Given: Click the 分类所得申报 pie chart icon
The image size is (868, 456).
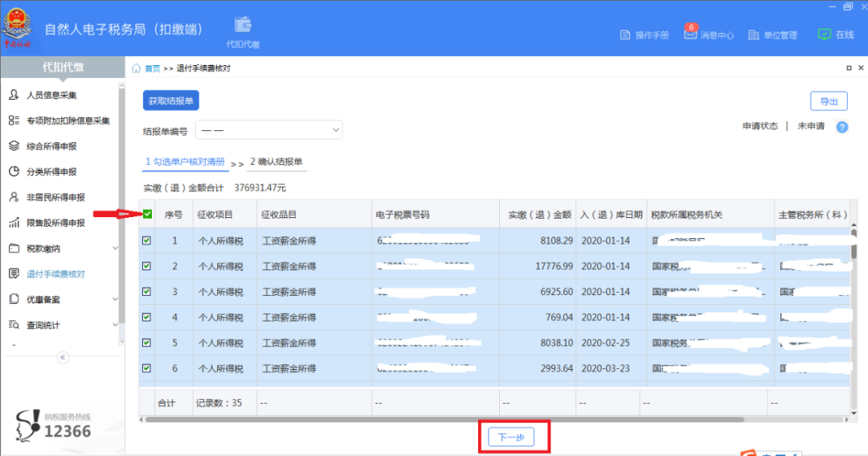Looking at the screenshot, I should 14,171.
